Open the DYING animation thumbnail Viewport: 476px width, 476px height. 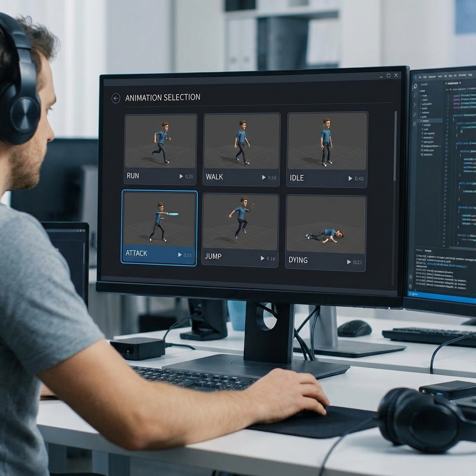pyautogui.click(x=326, y=225)
